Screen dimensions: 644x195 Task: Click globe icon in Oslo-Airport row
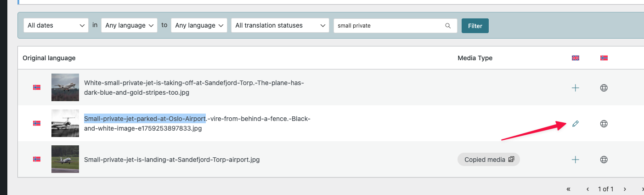click(x=604, y=124)
